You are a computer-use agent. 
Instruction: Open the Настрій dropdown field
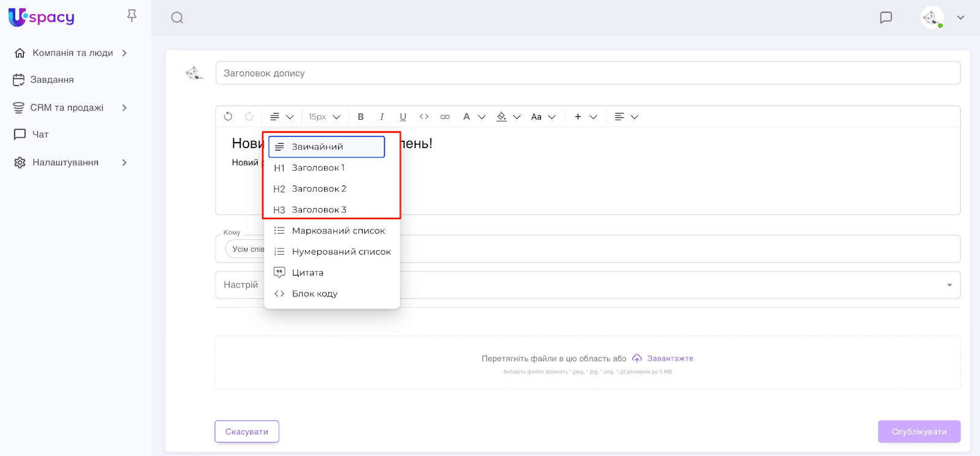587,285
